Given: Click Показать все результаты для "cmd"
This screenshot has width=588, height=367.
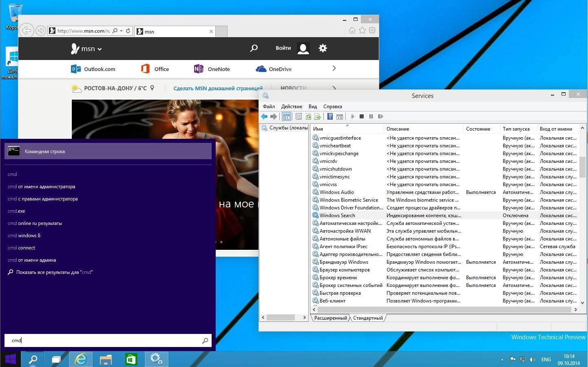Looking at the screenshot, I should point(51,272).
